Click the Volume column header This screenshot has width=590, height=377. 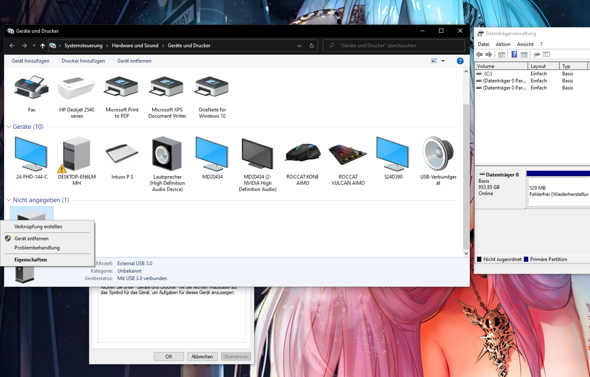[x=501, y=66]
